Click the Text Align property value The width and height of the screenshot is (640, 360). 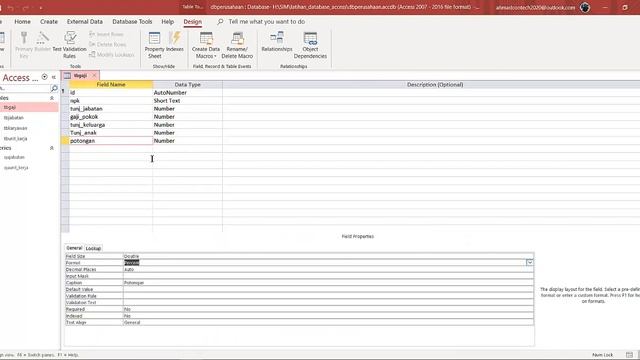pyautogui.click(x=328, y=322)
